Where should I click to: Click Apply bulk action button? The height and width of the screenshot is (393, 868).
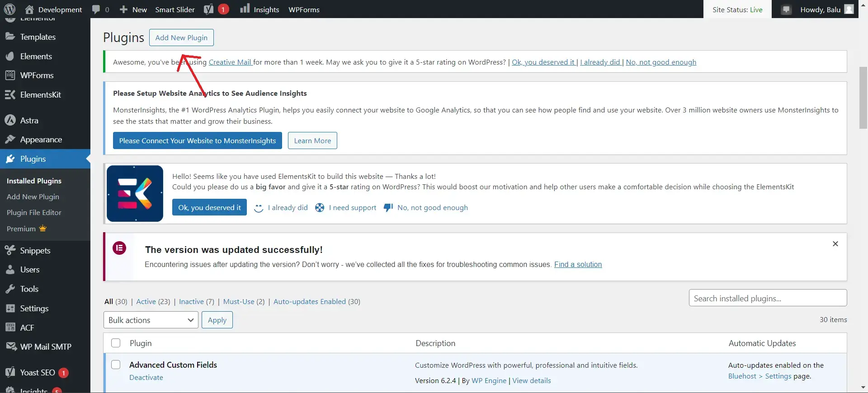coord(217,320)
